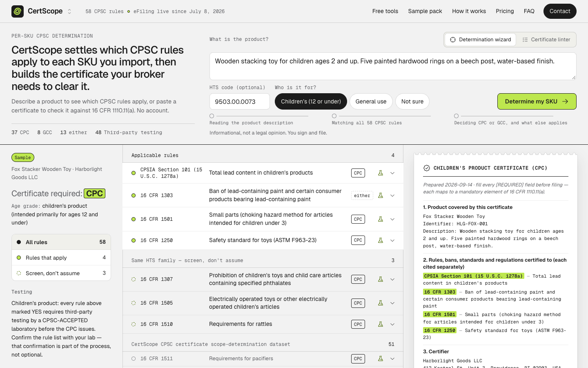Click the green status dot for CPSIA Section 101

click(x=134, y=173)
